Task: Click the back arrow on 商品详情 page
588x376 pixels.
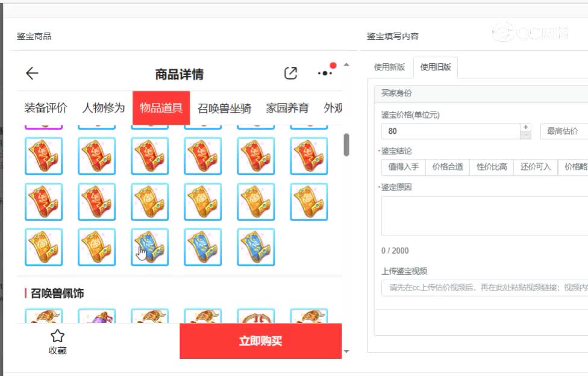Action: [31, 72]
